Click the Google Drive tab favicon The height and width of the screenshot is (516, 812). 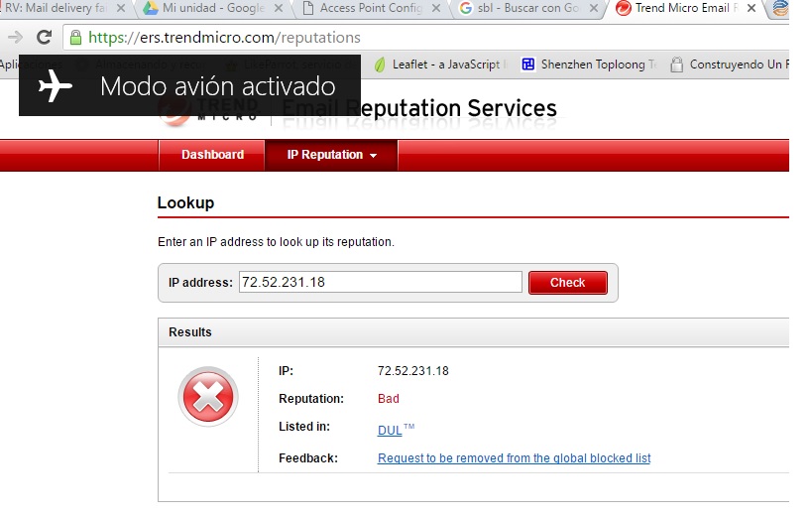coord(151,8)
